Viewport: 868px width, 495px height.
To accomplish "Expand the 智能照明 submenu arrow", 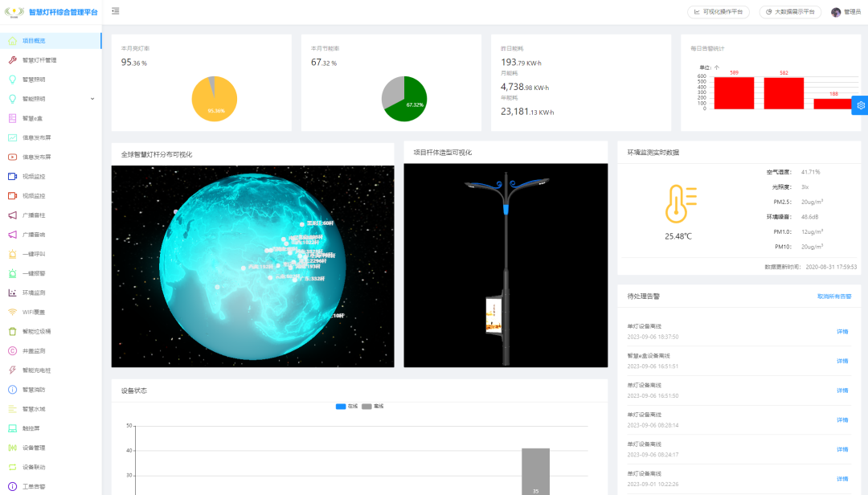I will pos(92,99).
